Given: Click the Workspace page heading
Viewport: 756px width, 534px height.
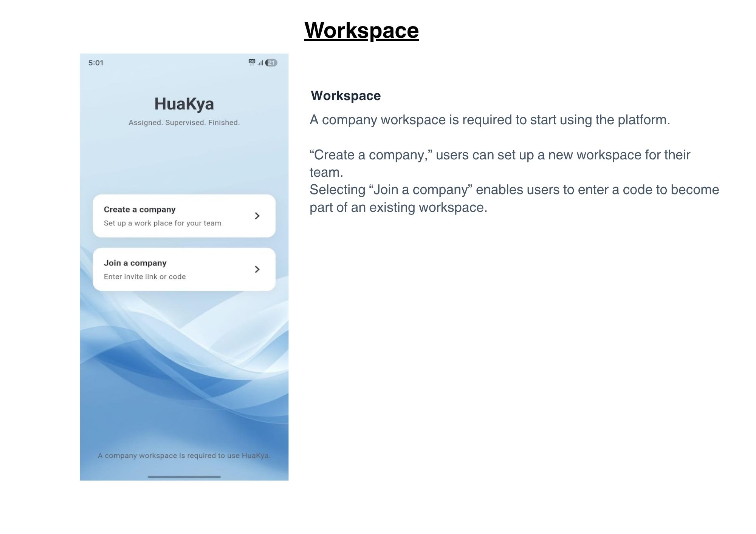Looking at the screenshot, I should click(362, 30).
